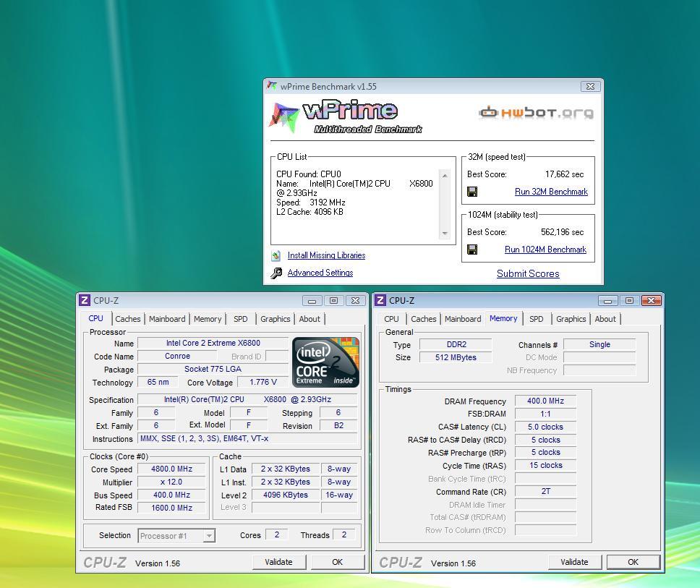Click the 1024M best score 562,196 sec
The image size is (700, 588).
point(562,232)
